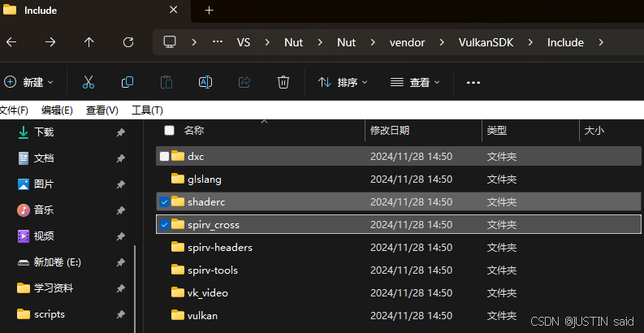Screen dimensions: 644x333
Task: Click the Share icon in toolbar
Action: [244, 82]
